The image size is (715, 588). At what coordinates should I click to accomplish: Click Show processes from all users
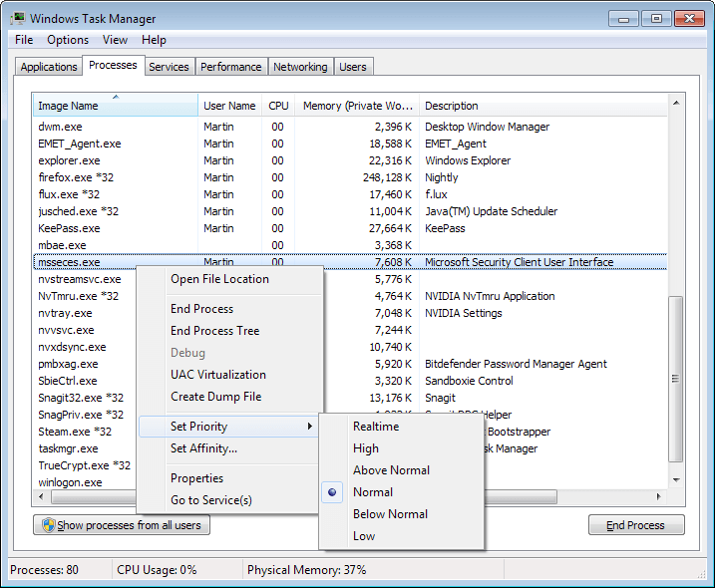122,525
